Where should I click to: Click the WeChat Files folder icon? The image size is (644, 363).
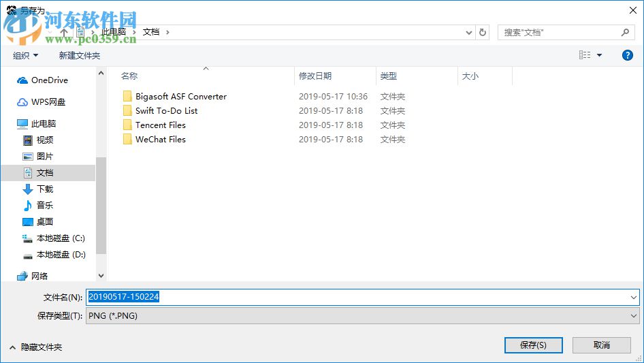click(x=127, y=140)
